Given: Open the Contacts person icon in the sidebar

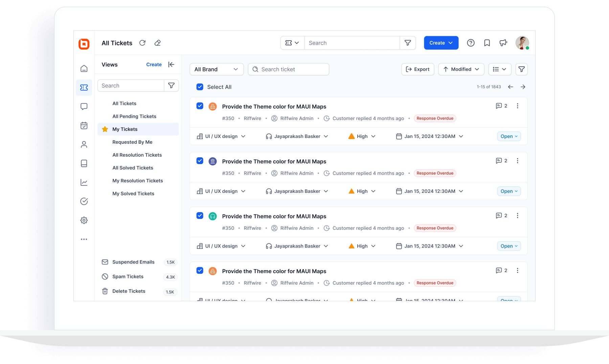Looking at the screenshot, I should [x=84, y=144].
